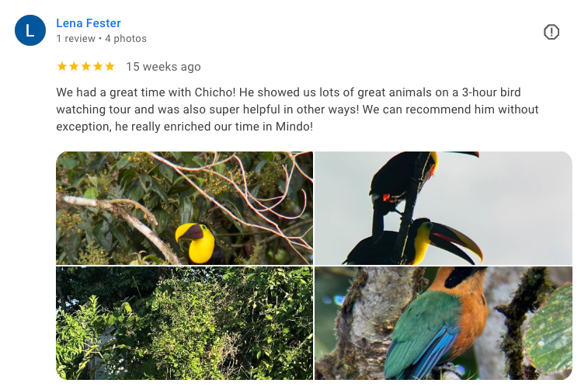Report Lena Fester's review with the flag icon
588x390 pixels.
(551, 32)
